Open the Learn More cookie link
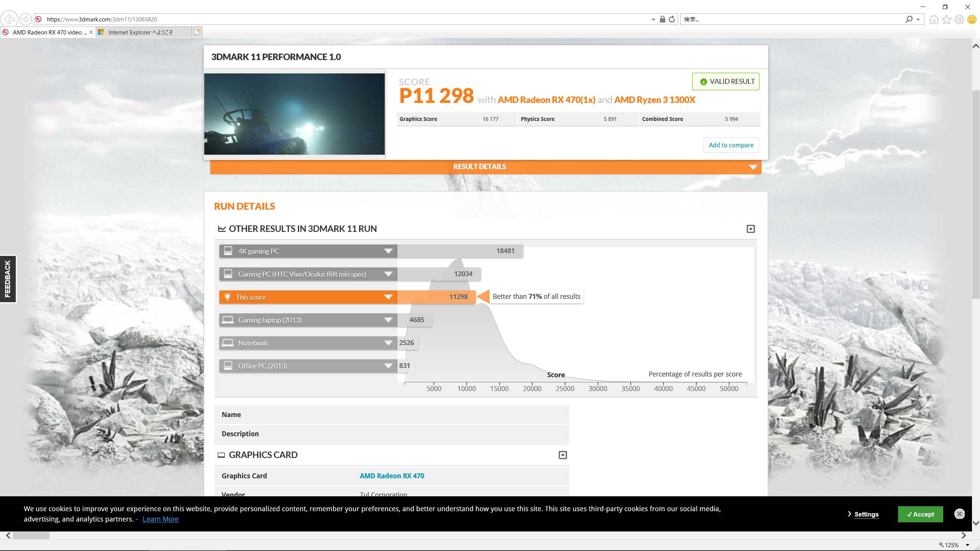The width and height of the screenshot is (980, 551). 160,519
